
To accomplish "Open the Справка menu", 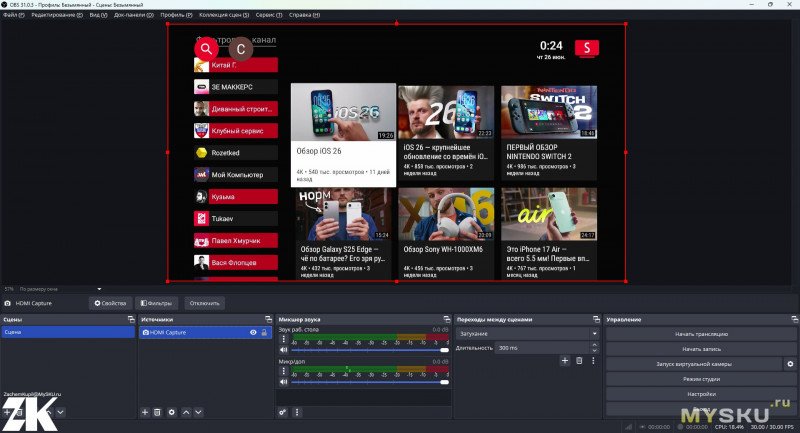I will (304, 15).
